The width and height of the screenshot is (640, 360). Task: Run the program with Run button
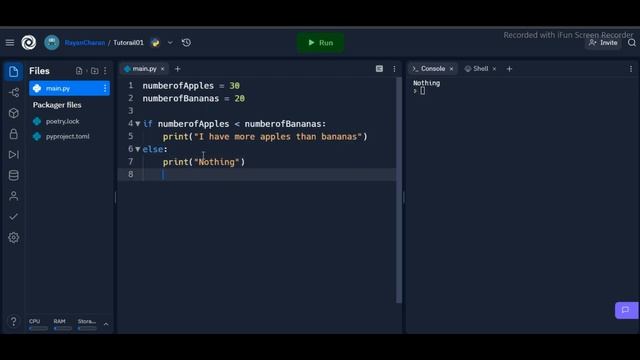[320, 42]
